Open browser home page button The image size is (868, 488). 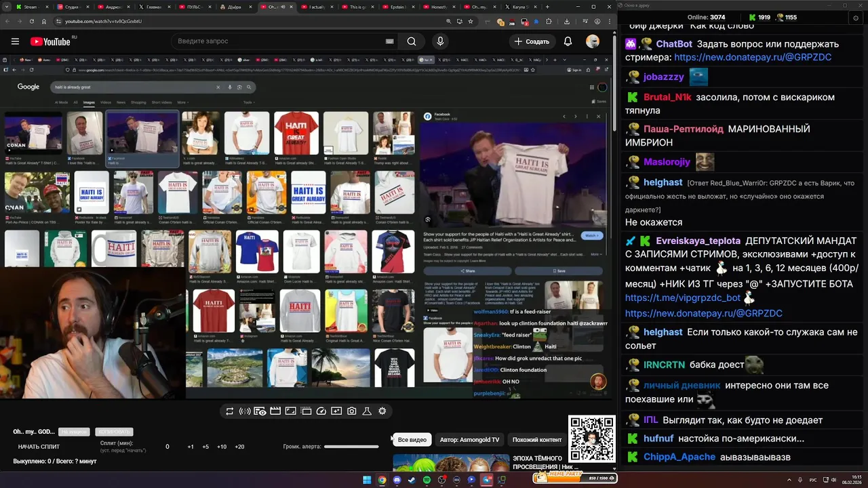[43, 21]
